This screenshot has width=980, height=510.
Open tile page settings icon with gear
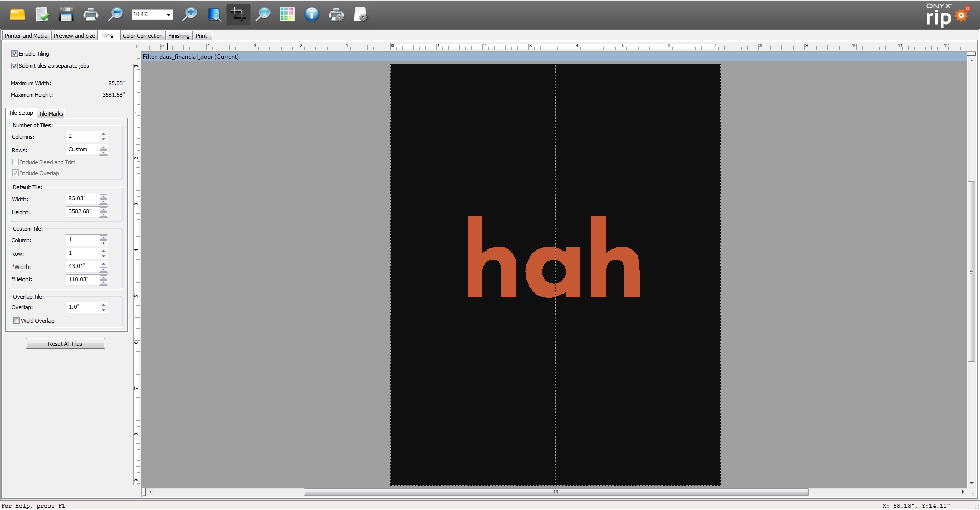361,14
